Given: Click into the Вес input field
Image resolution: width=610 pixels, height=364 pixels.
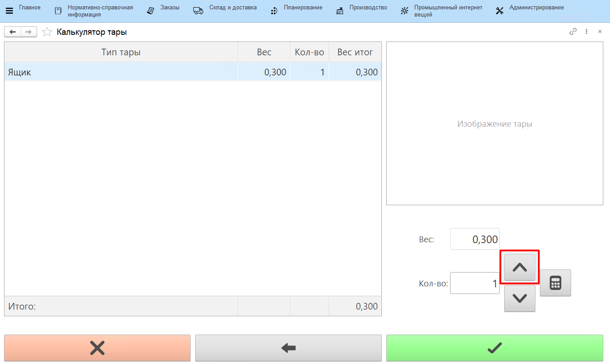Looking at the screenshot, I should pos(474,239).
